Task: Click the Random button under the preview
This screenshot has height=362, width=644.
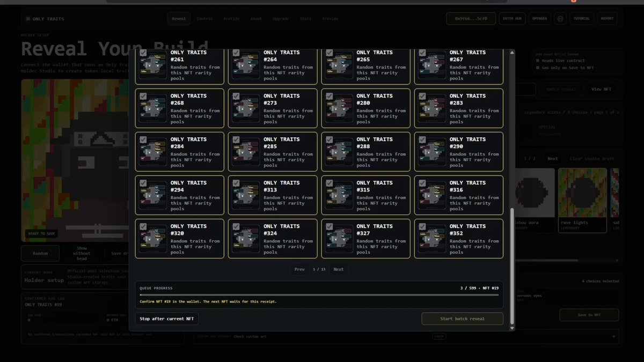Action: (40, 253)
